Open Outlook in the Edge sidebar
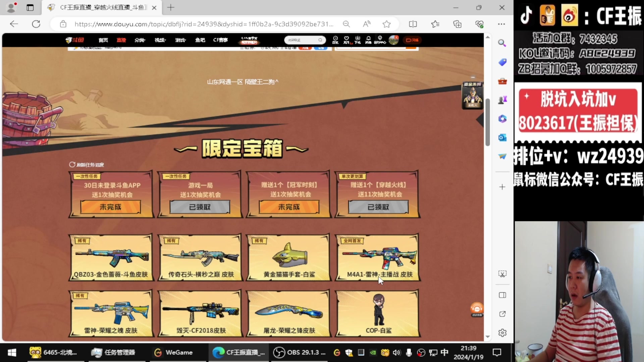The width and height of the screenshot is (644, 362). tap(502, 137)
